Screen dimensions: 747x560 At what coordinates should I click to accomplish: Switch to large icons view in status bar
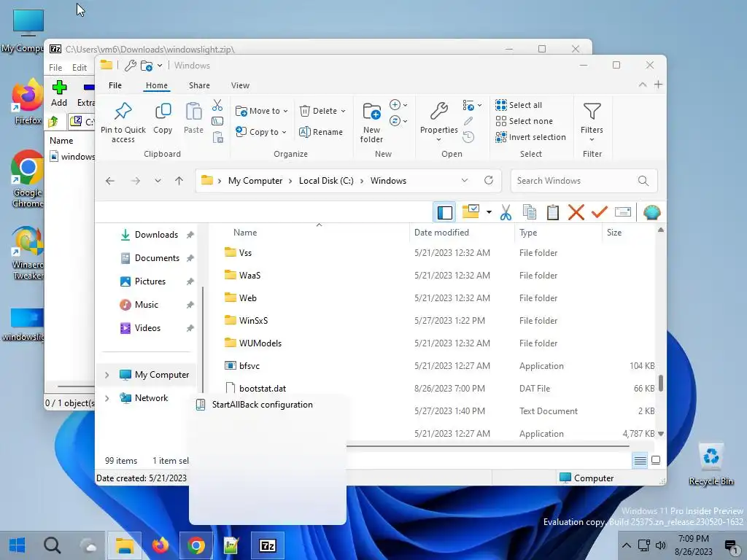pos(656,461)
